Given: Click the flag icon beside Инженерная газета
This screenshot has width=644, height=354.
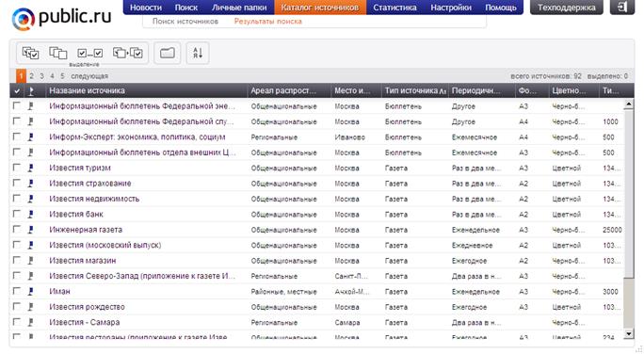Looking at the screenshot, I should point(31,230).
